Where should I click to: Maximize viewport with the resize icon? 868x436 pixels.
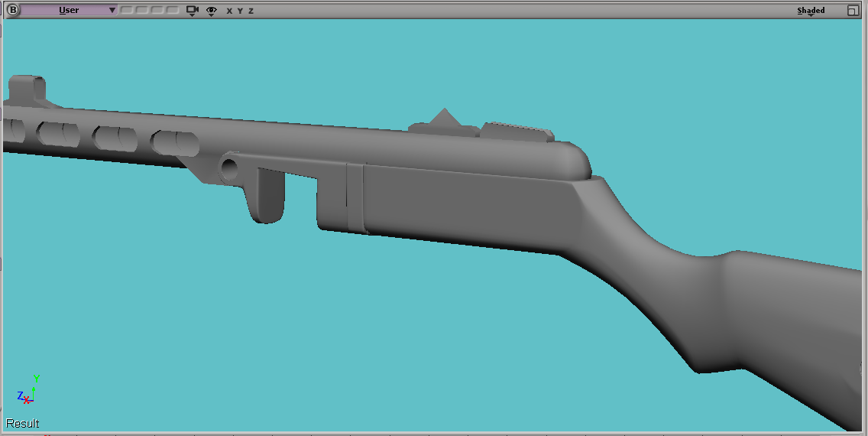[x=853, y=11]
